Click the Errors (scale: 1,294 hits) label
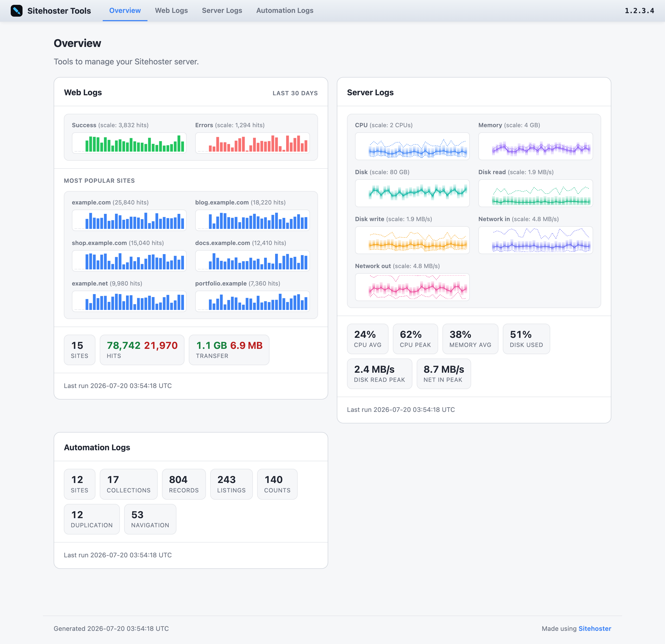The width and height of the screenshot is (665, 644). click(230, 125)
